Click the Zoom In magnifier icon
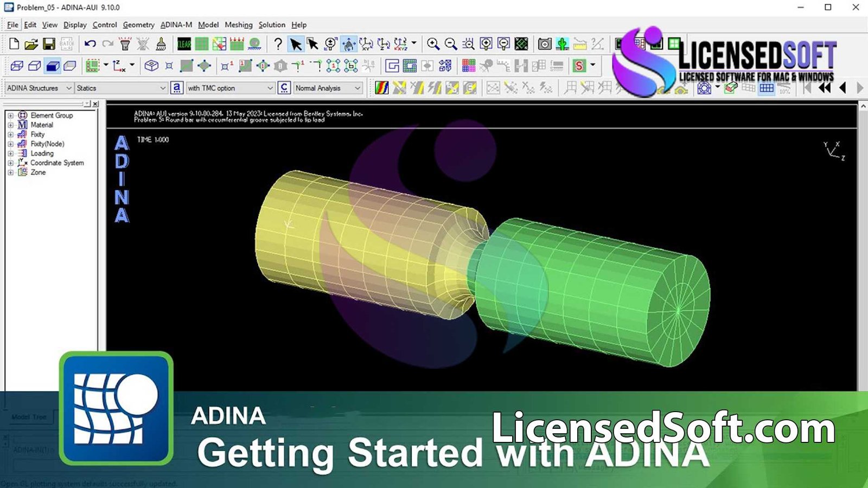 coord(433,44)
